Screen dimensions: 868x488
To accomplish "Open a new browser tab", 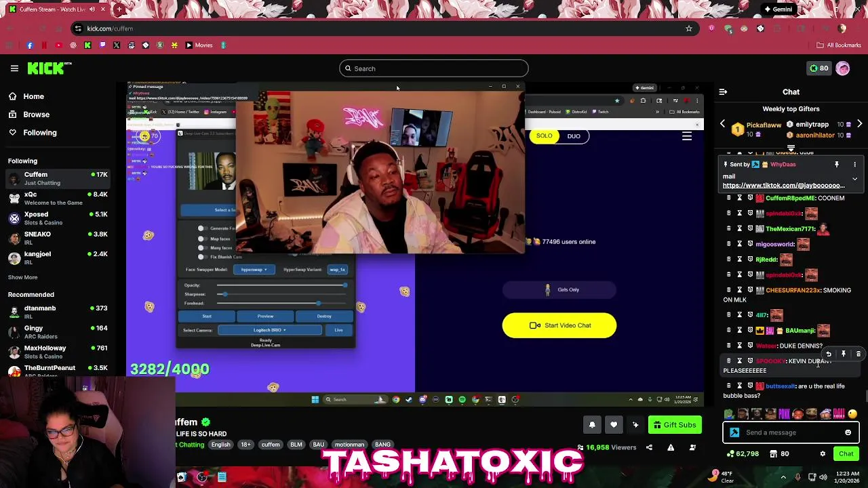I will pyautogui.click(x=119, y=9).
